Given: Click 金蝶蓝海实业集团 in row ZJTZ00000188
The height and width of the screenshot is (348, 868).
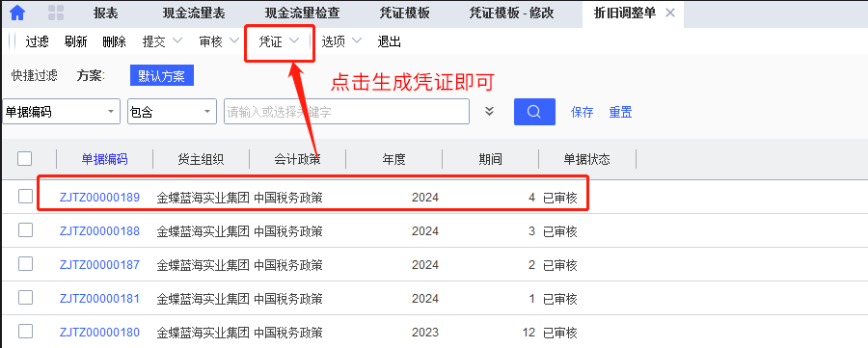Looking at the screenshot, I should coord(203,230).
